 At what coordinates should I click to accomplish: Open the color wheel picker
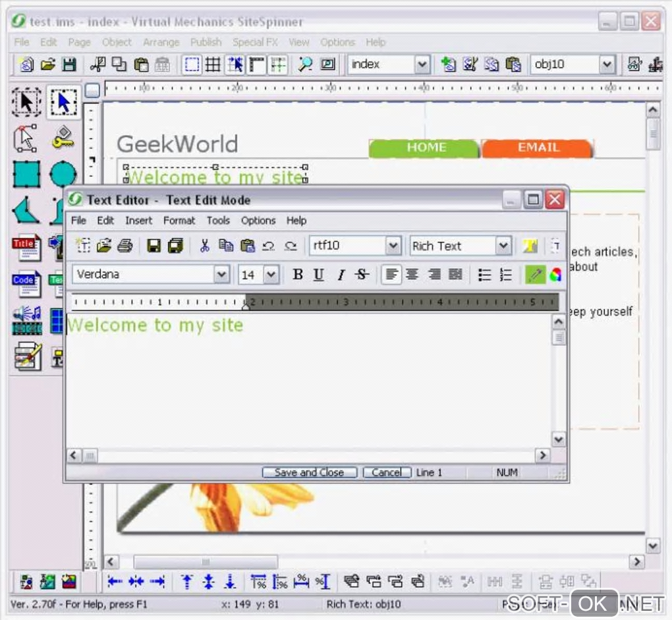click(556, 274)
